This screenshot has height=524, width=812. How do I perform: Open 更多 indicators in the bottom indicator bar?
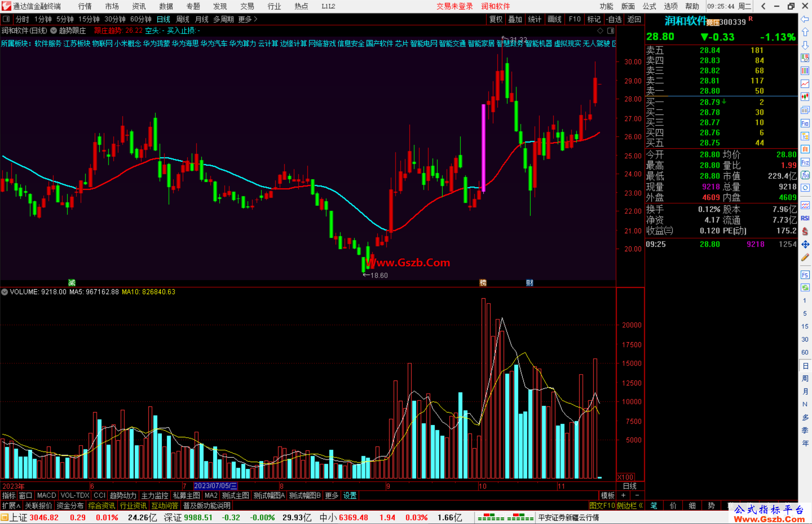point(332,495)
